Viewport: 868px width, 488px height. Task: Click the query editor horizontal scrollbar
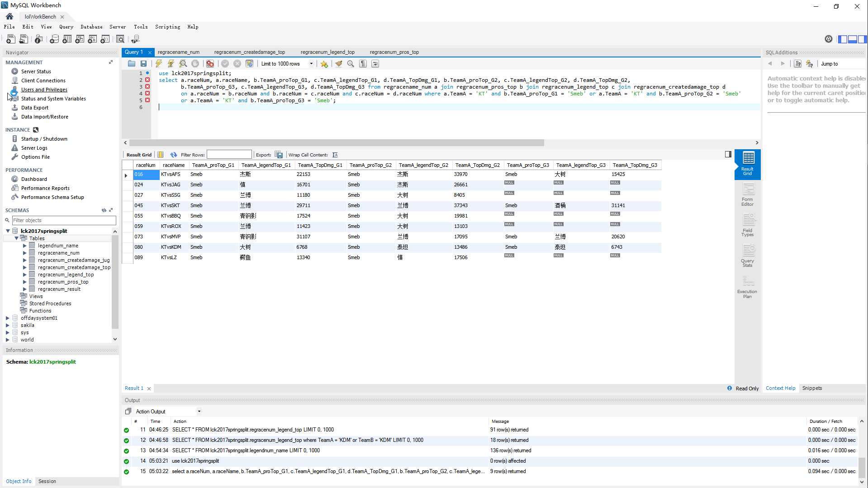tap(337, 143)
